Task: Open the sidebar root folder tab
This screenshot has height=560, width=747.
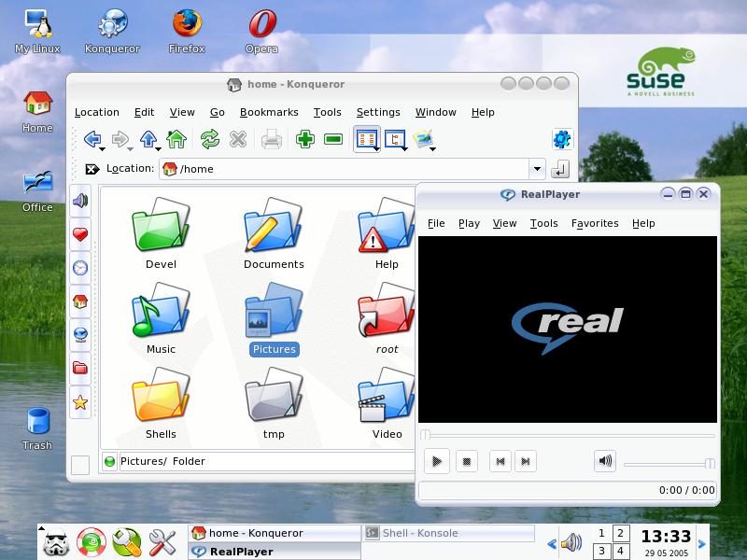Action: [80, 368]
